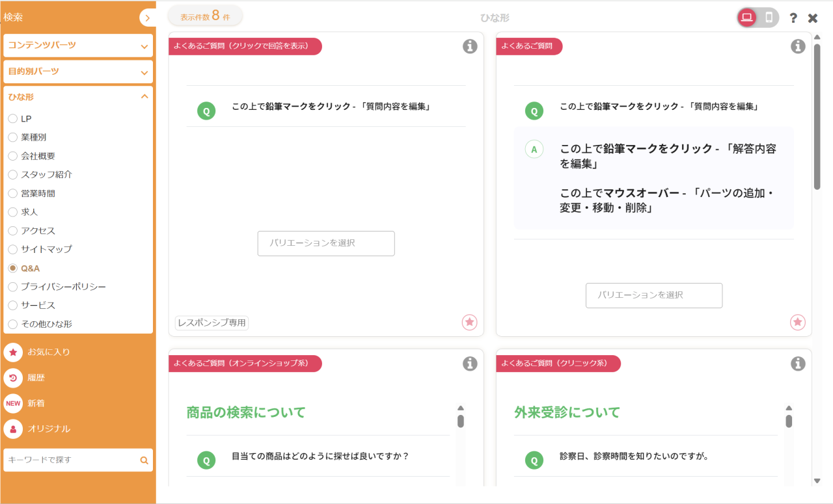Collapse the 検索 sidebar panel
The image size is (833, 504).
(148, 18)
